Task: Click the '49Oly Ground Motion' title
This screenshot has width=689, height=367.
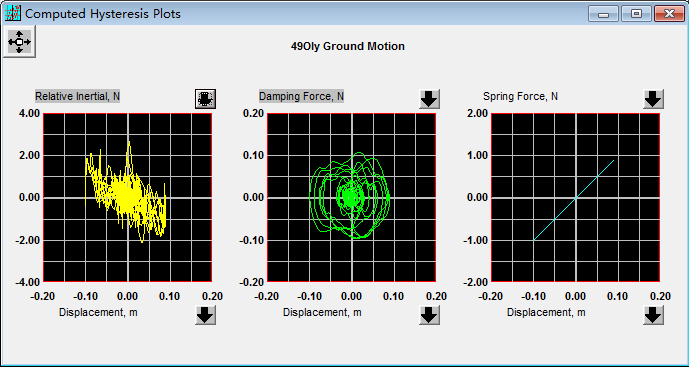Action: click(x=348, y=46)
